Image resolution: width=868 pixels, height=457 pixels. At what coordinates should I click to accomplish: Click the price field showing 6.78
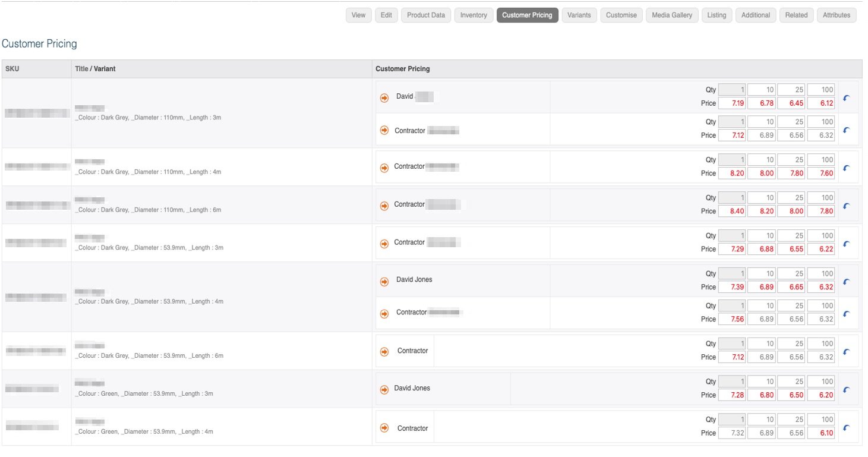pos(762,103)
